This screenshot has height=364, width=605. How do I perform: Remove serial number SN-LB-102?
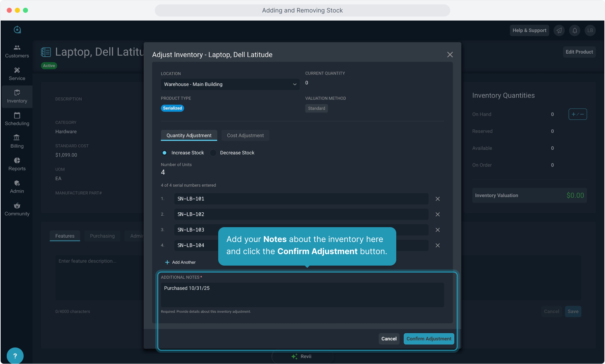click(437, 214)
